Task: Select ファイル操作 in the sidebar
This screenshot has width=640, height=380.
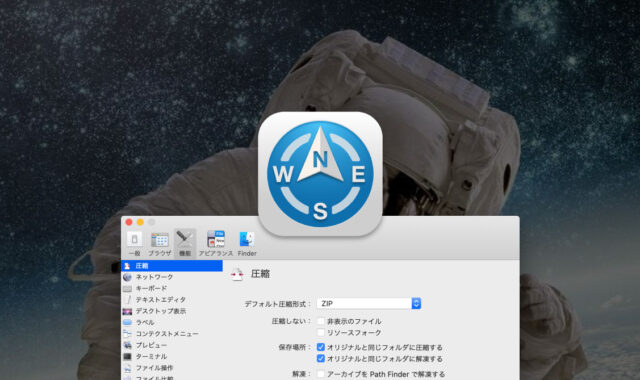Action: [x=172, y=368]
